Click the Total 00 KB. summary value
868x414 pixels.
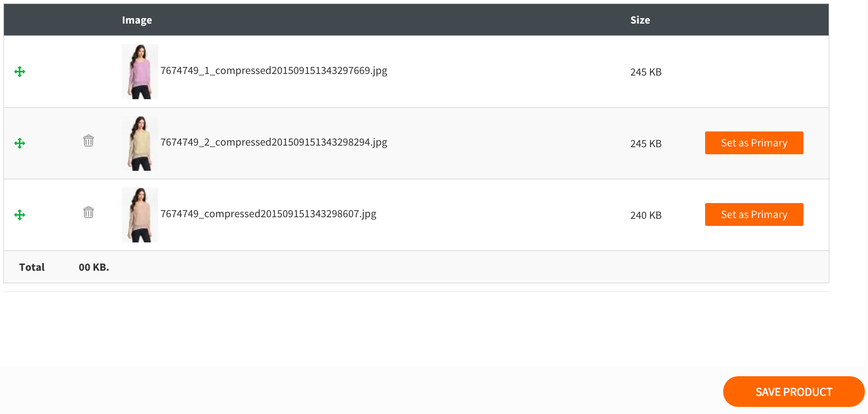pos(94,267)
